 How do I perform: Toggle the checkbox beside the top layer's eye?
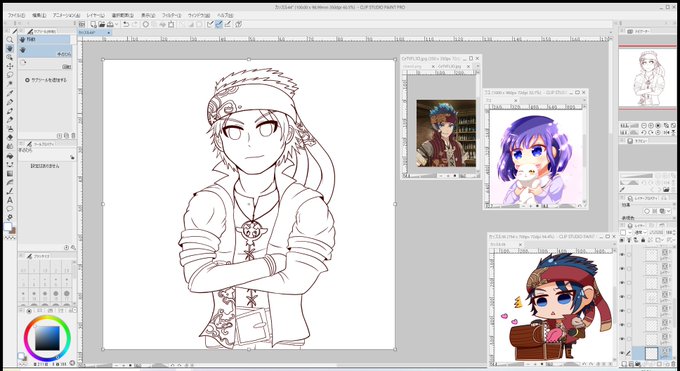click(x=629, y=255)
